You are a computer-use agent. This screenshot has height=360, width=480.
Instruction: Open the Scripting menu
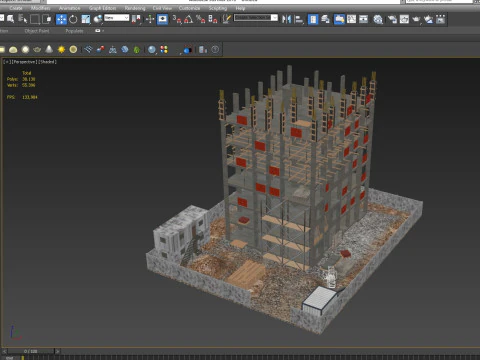[218, 8]
